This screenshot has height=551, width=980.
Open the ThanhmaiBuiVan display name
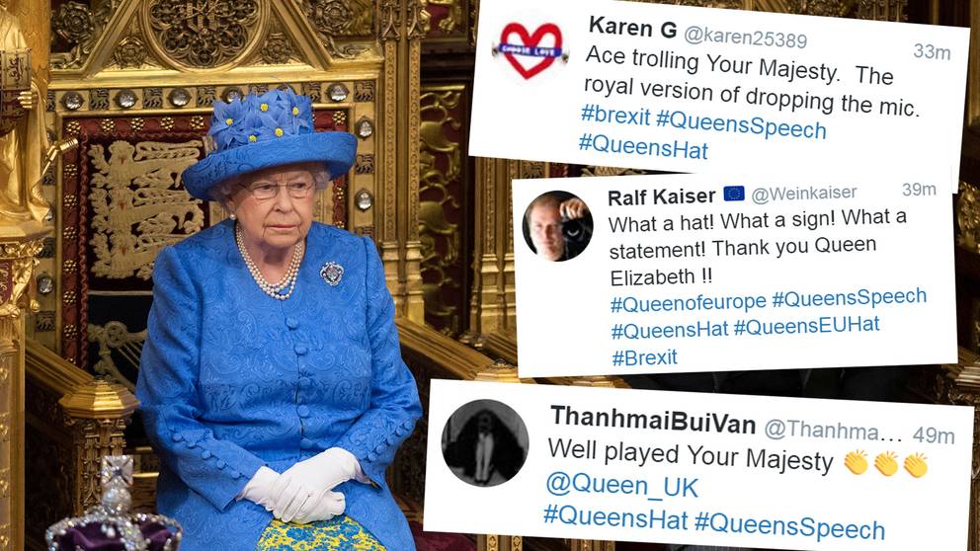653,421
